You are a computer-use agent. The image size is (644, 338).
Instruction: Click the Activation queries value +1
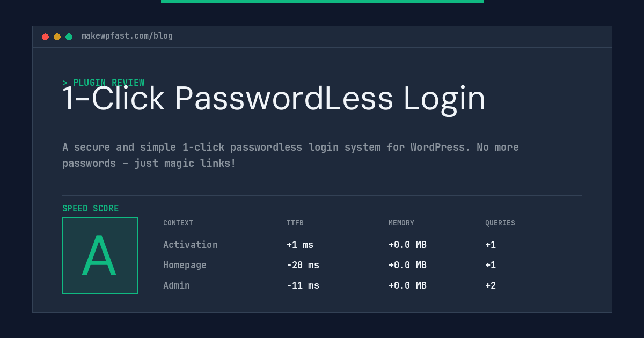pyautogui.click(x=491, y=245)
